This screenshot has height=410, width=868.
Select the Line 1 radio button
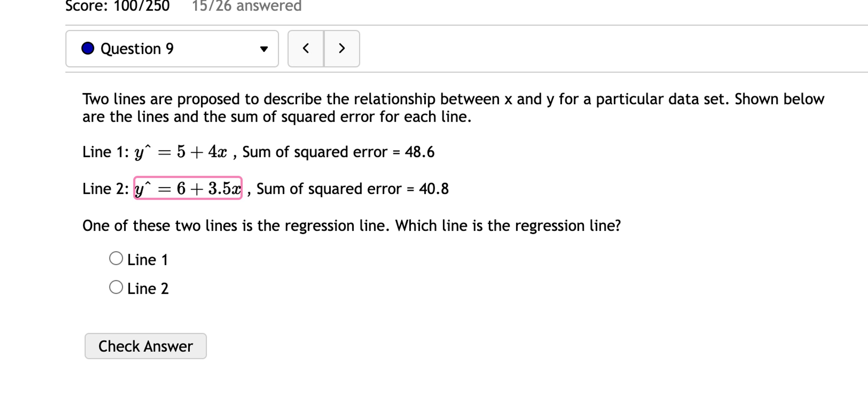coord(117,258)
